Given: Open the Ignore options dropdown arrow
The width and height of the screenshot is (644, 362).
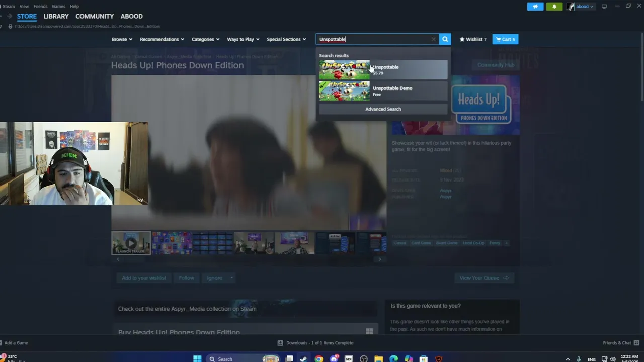Looking at the screenshot, I should tap(231, 278).
